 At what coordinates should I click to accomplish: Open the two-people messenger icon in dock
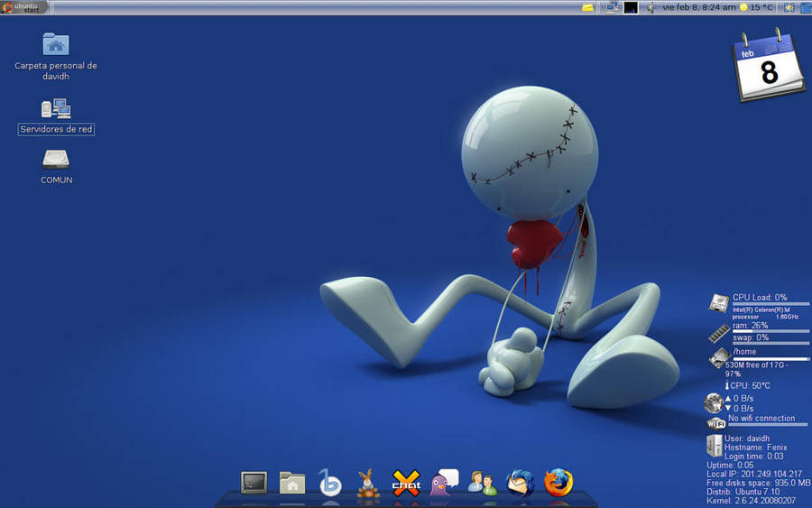pyautogui.click(x=482, y=483)
